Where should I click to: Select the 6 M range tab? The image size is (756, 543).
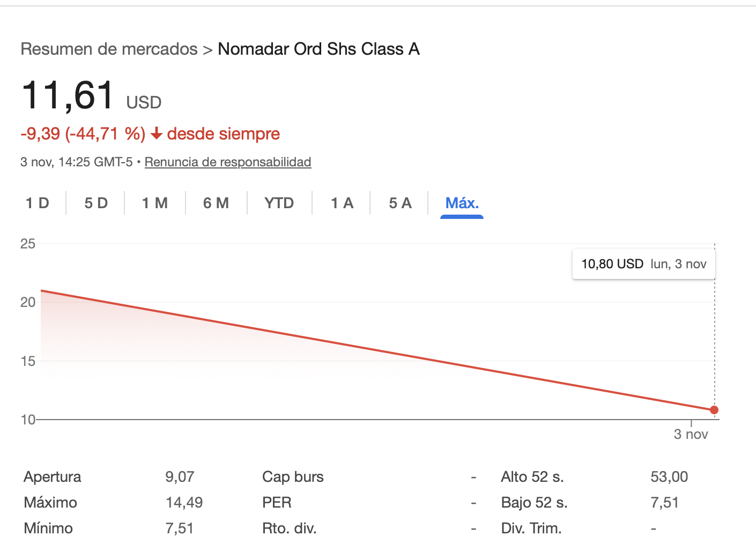216,203
